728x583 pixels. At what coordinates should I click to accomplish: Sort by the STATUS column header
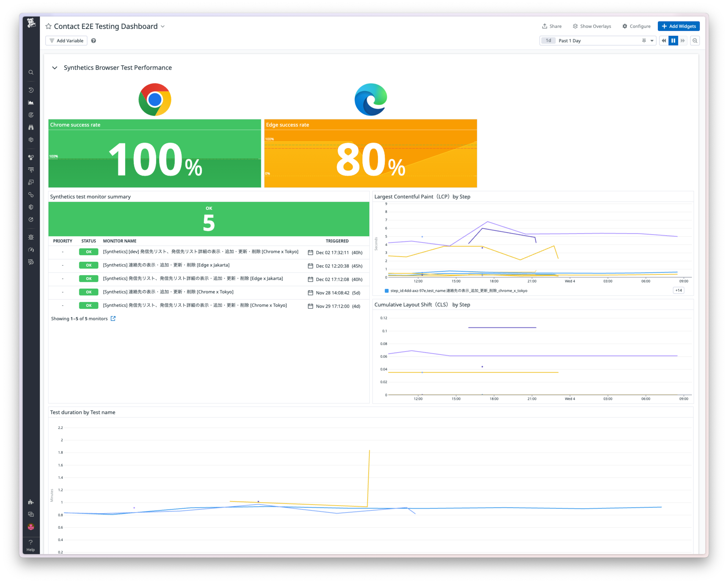point(89,241)
